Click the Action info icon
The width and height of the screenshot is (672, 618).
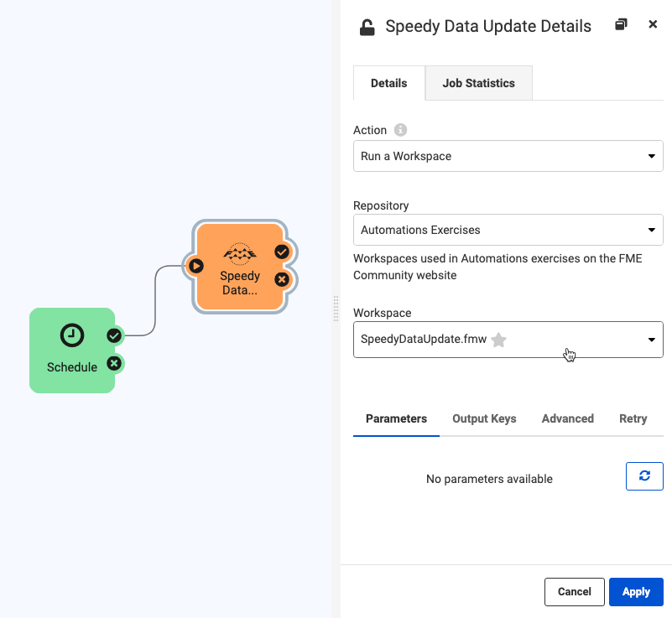[400, 130]
